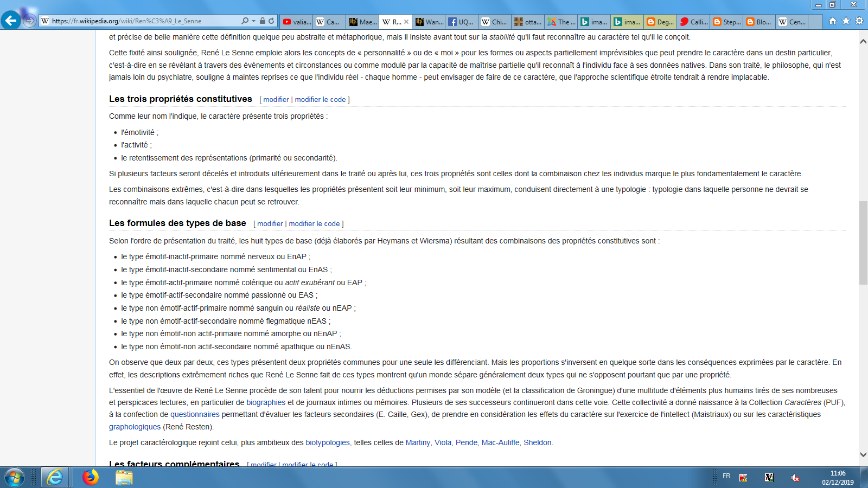Screen dimensions: 868x488
Task: Open the browser Home page icon
Action: (x=833, y=21)
